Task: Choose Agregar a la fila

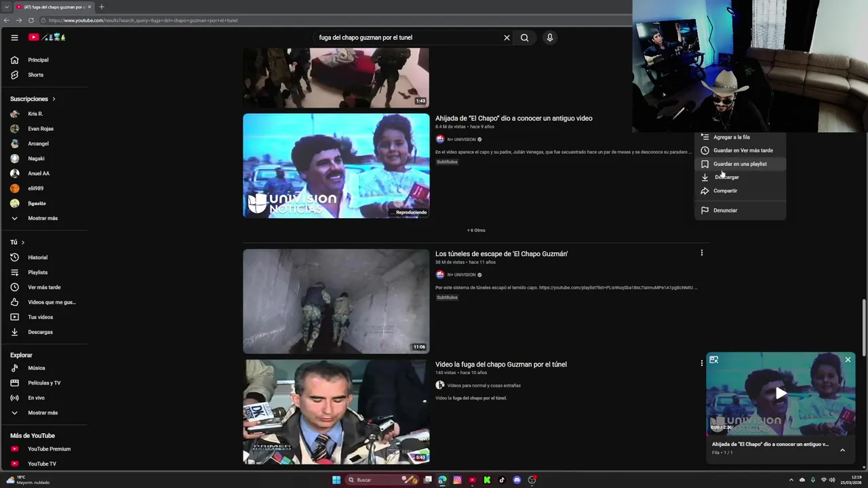Action: pyautogui.click(x=740, y=137)
